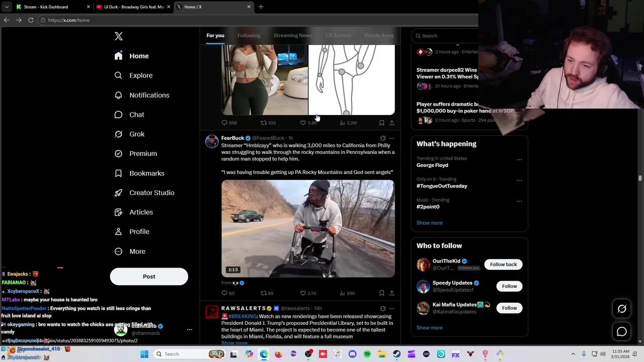Open Home in the left navigation

[x=131, y=56]
